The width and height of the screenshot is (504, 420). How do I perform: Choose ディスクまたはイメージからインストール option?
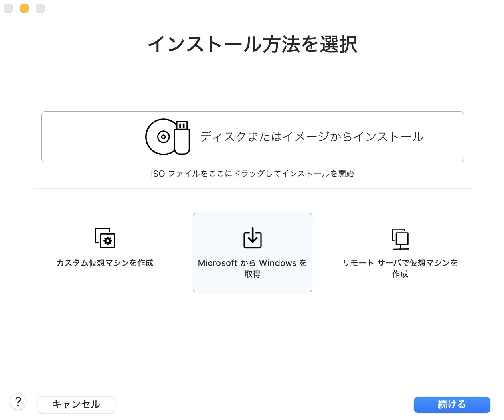tap(253, 137)
